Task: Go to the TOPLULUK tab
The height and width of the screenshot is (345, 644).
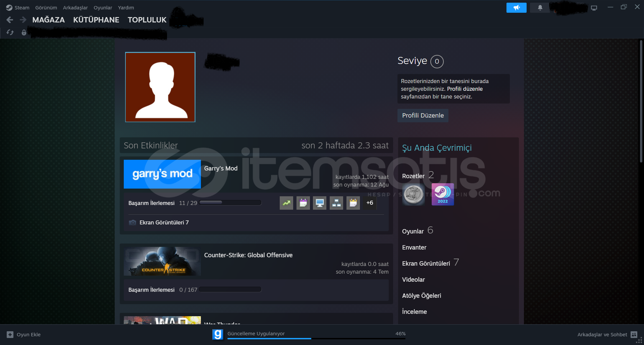Action: tap(147, 20)
